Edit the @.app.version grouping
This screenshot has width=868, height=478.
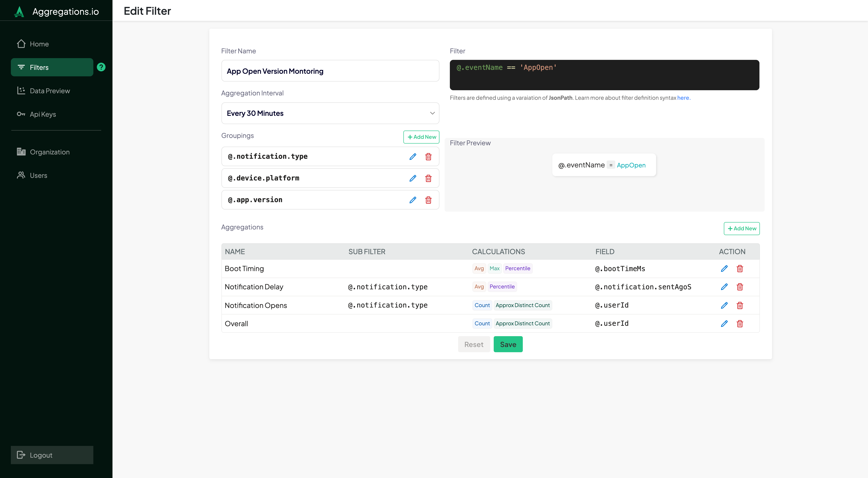pos(413,200)
